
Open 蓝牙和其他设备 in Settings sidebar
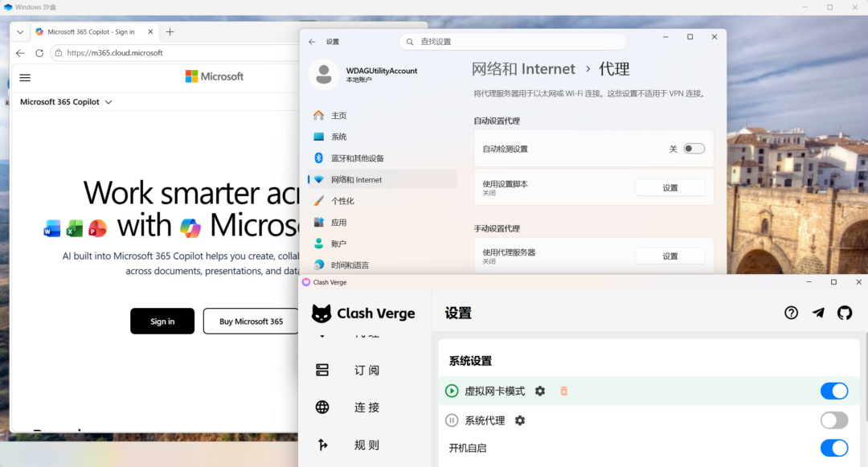pyautogui.click(x=382, y=158)
